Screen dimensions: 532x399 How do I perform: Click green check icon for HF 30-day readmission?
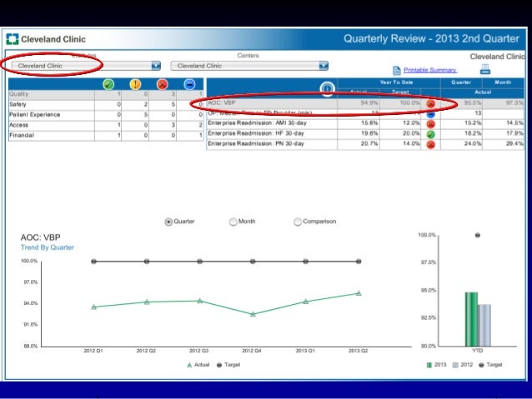pos(430,134)
